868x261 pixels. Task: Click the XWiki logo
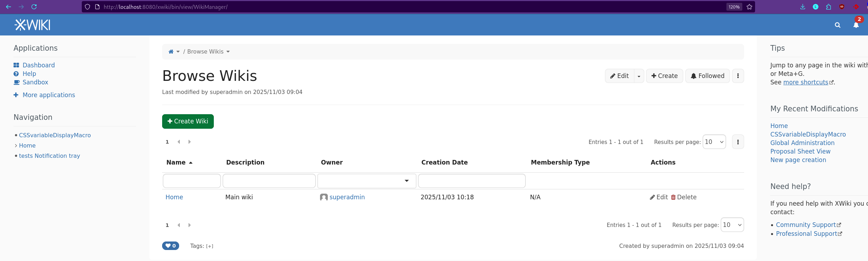32,25
